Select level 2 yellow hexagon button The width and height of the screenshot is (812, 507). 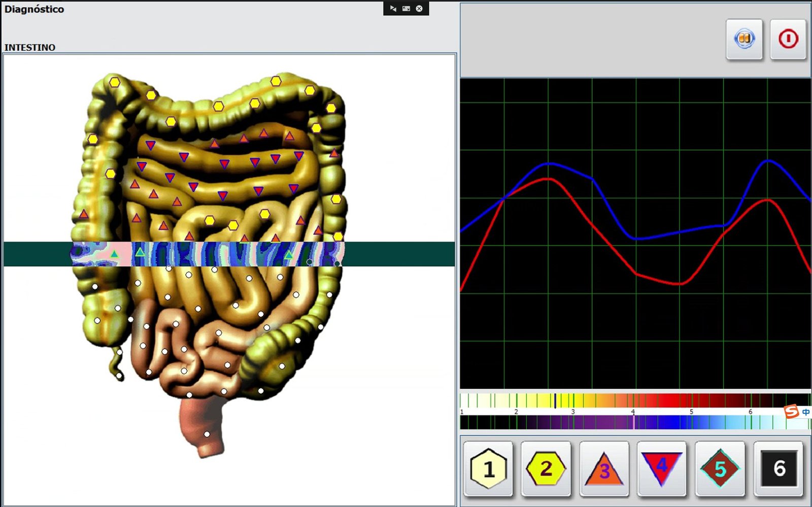tap(546, 468)
